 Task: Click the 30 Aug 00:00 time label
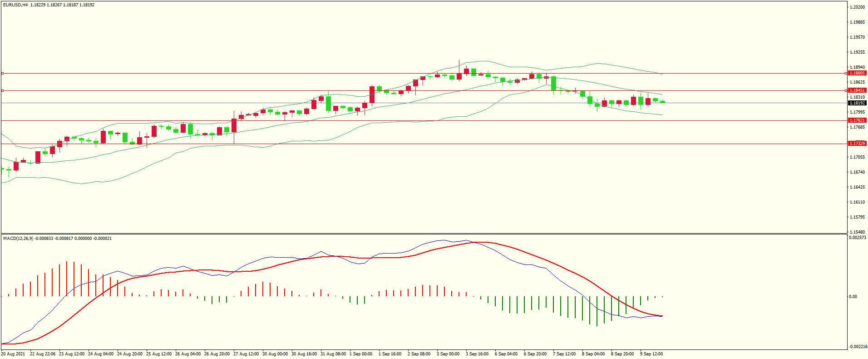pos(275,354)
